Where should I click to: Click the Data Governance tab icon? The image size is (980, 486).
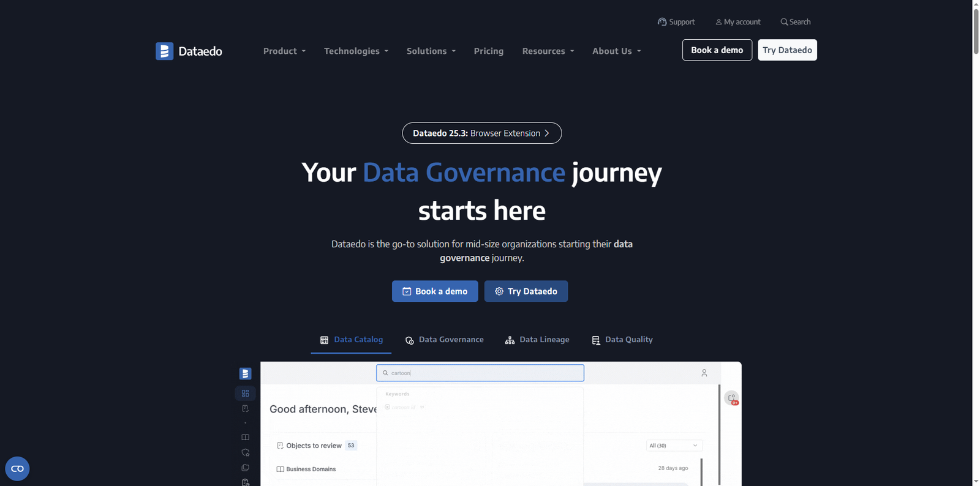pos(409,340)
